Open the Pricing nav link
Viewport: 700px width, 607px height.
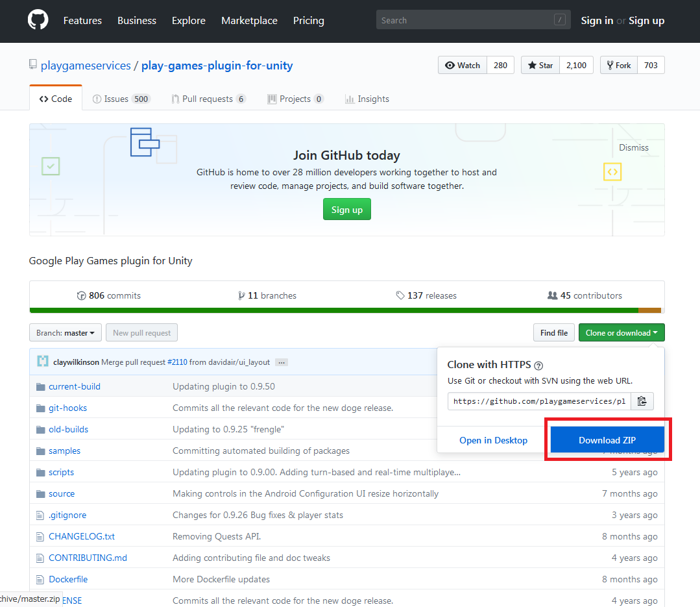tap(309, 21)
